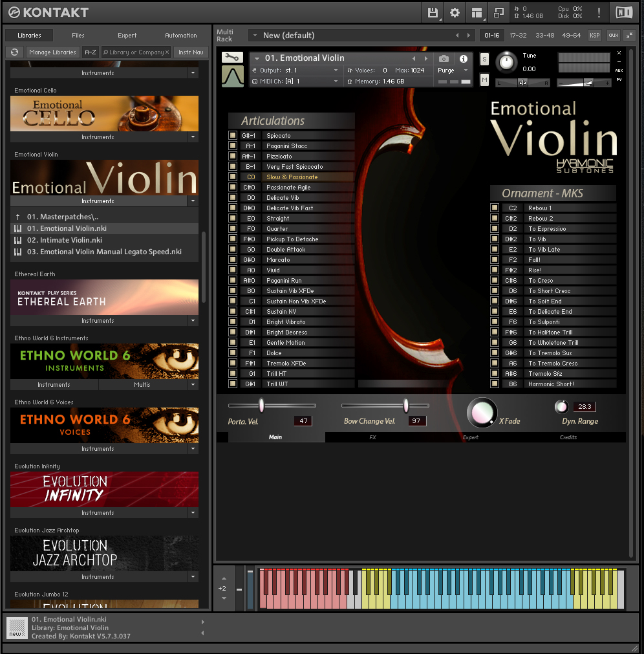Click the instrument waveform thumbnail icon

point(232,77)
